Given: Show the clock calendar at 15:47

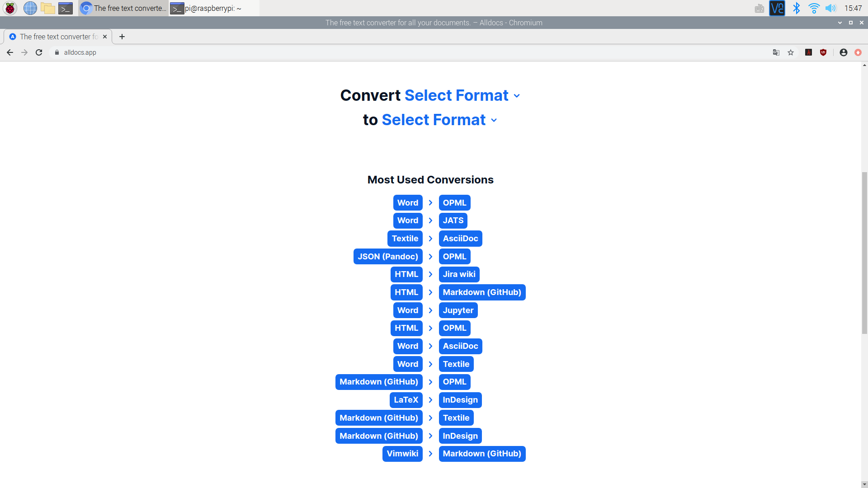Looking at the screenshot, I should pos(853,8).
